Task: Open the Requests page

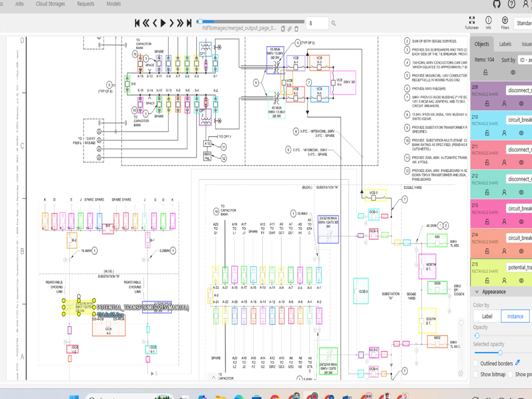Action: (86, 4)
